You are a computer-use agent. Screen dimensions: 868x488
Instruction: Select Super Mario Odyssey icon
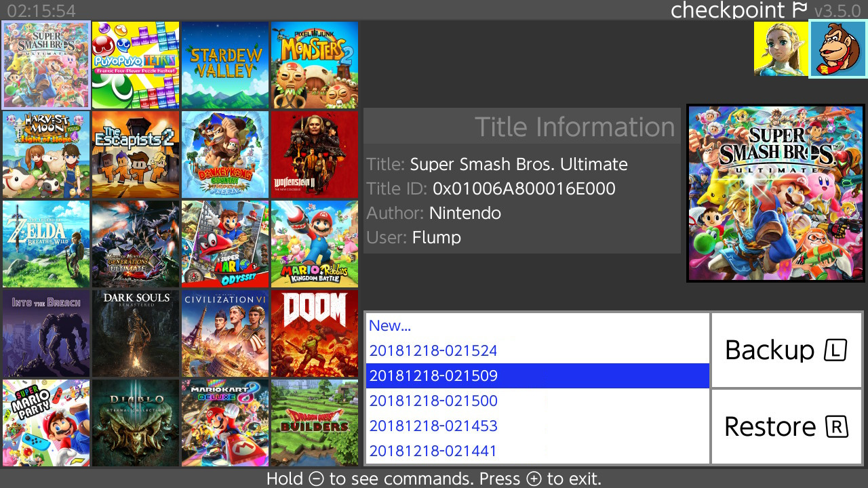click(x=225, y=244)
